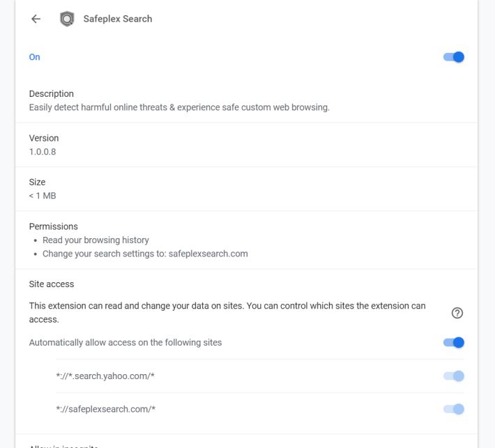Click the Safeplex Search shield icon
The height and width of the screenshot is (448, 495).
pyautogui.click(x=67, y=19)
